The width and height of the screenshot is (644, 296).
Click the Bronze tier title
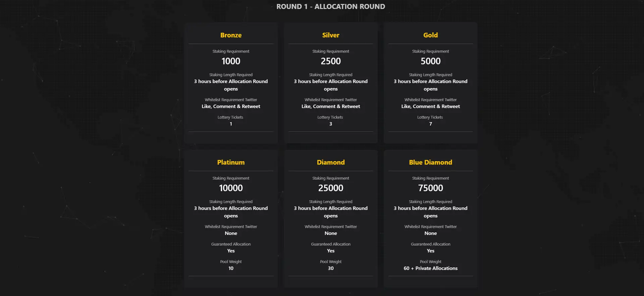[231, 35]
